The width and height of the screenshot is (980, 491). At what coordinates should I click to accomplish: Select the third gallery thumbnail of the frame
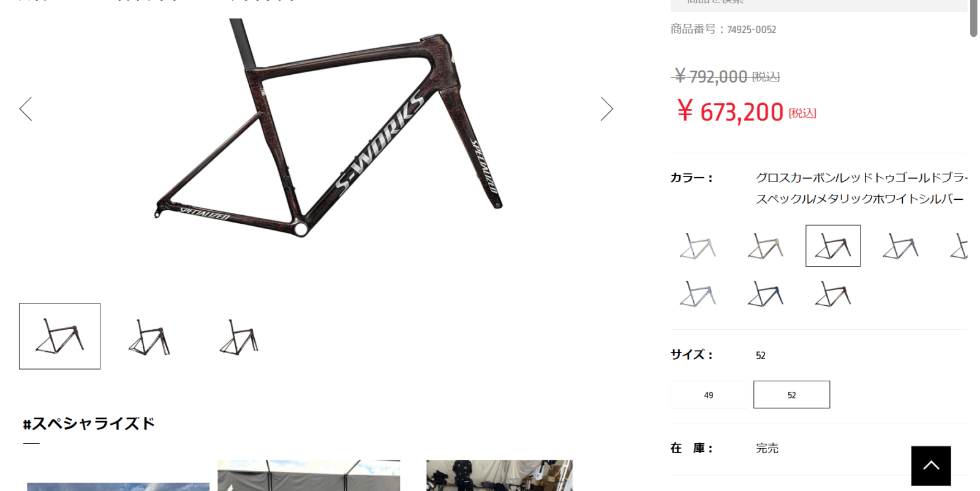point(239,336)
